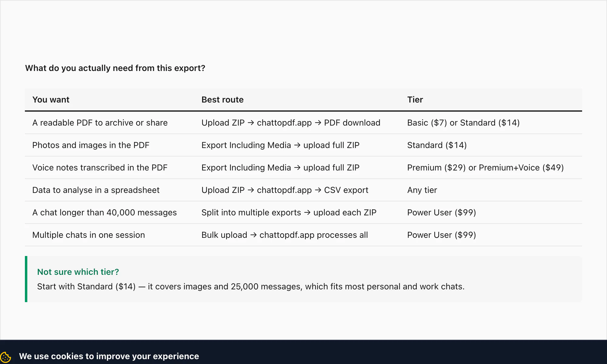Click 'Premium ($29) or Premium+Voice ($49)' cell
The width and height of the screenshot is (607, 364).
(x=485, y=167)
